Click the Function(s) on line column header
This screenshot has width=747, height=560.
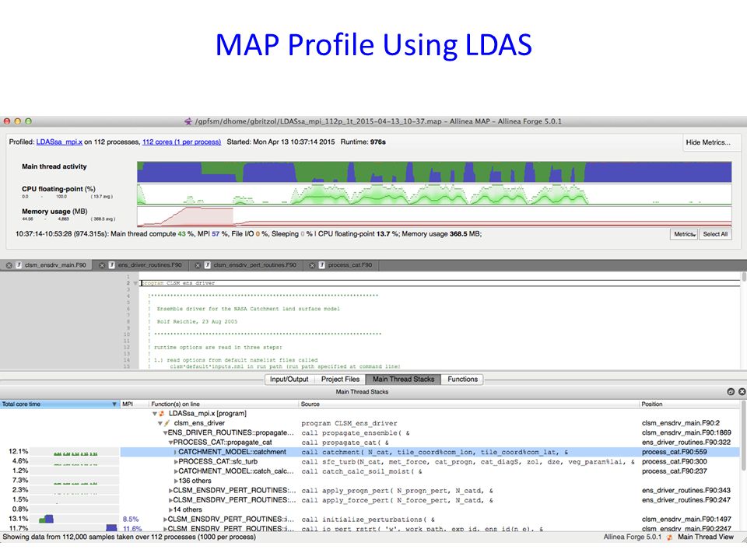[x=223, y=404]
